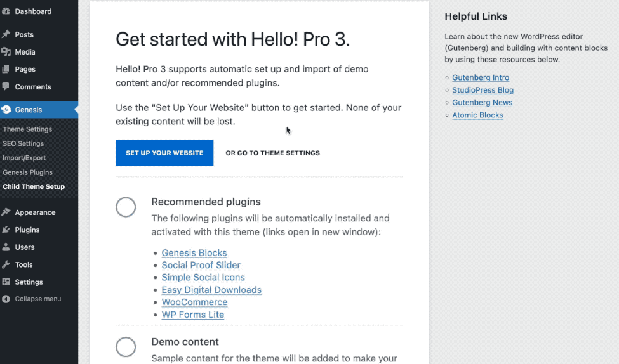The height and width of the screenshot is (364, 619).
Task: Click Or Go To Theme Settings link
Action: pos(273,153)
